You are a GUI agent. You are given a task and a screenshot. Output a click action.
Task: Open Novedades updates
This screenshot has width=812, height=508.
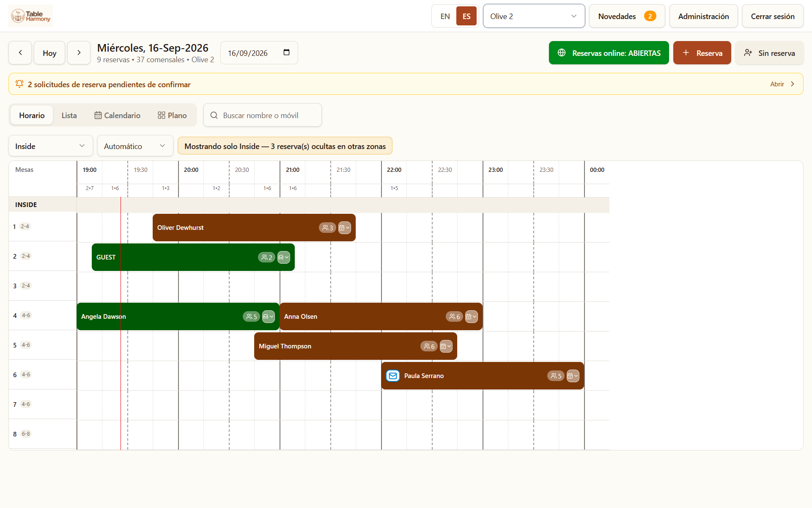627,16
